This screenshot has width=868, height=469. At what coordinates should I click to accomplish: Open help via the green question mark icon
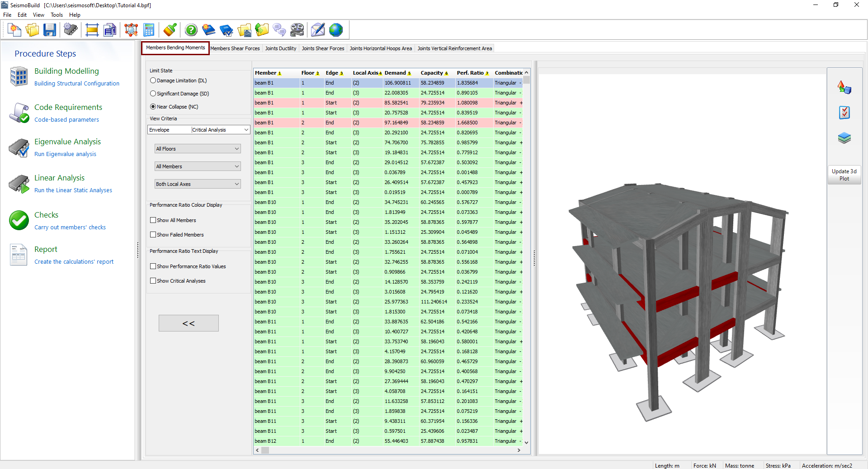[191, 30]
